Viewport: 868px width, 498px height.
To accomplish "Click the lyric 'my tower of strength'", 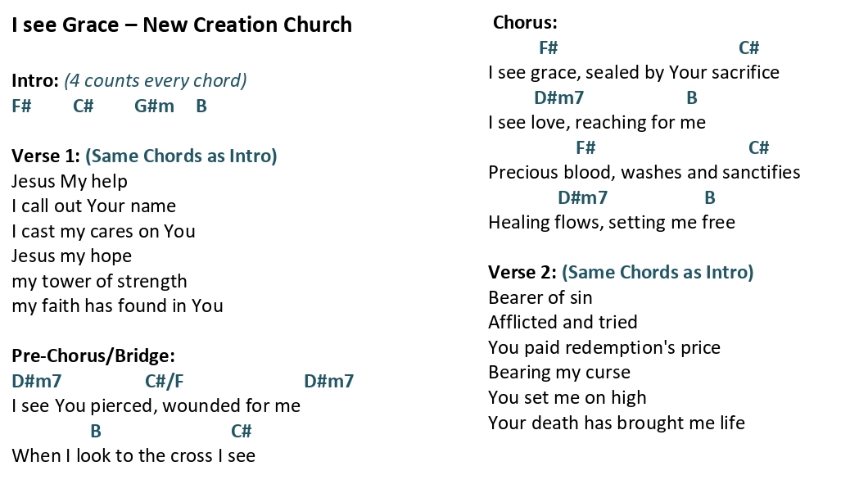I will click(x=100, y=282).
